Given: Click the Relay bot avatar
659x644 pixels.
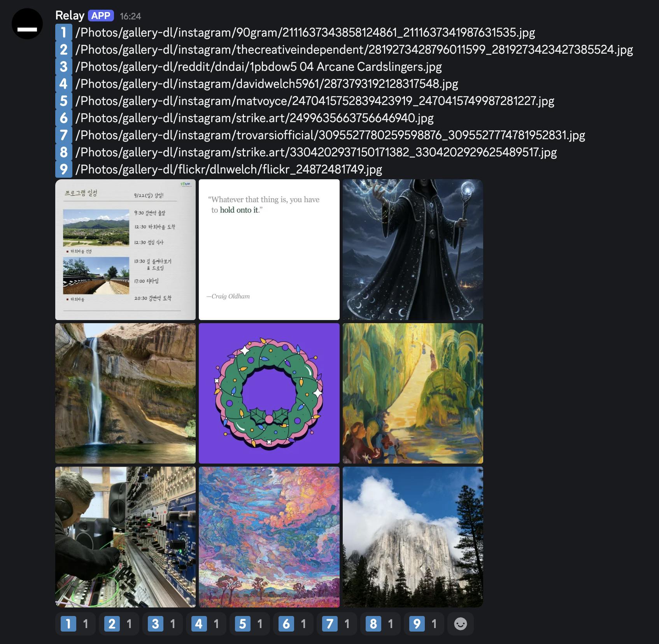Looking at the screenshot, I should (27, 24).
